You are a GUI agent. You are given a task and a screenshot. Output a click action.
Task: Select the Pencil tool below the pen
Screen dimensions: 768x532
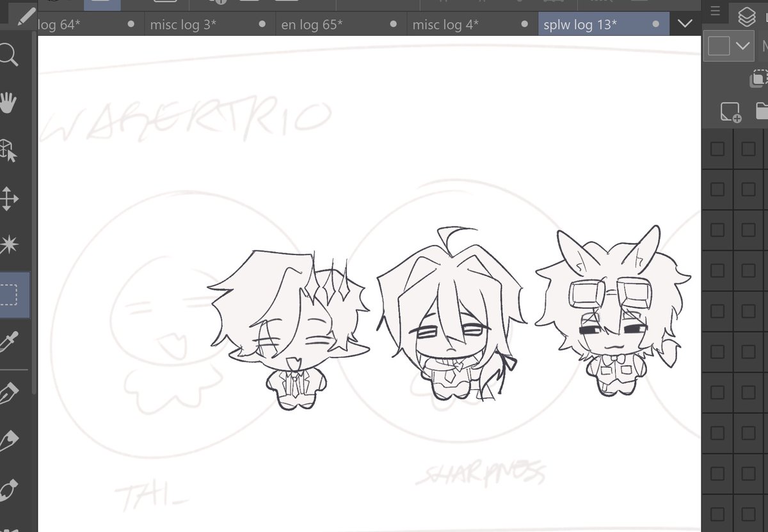tap(9, 440)
